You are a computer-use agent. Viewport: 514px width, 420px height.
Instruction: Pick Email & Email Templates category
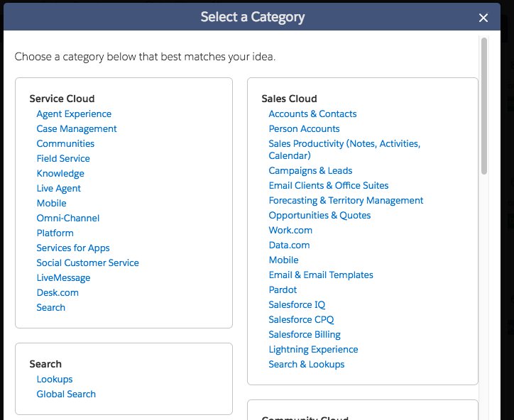point(321,275)
